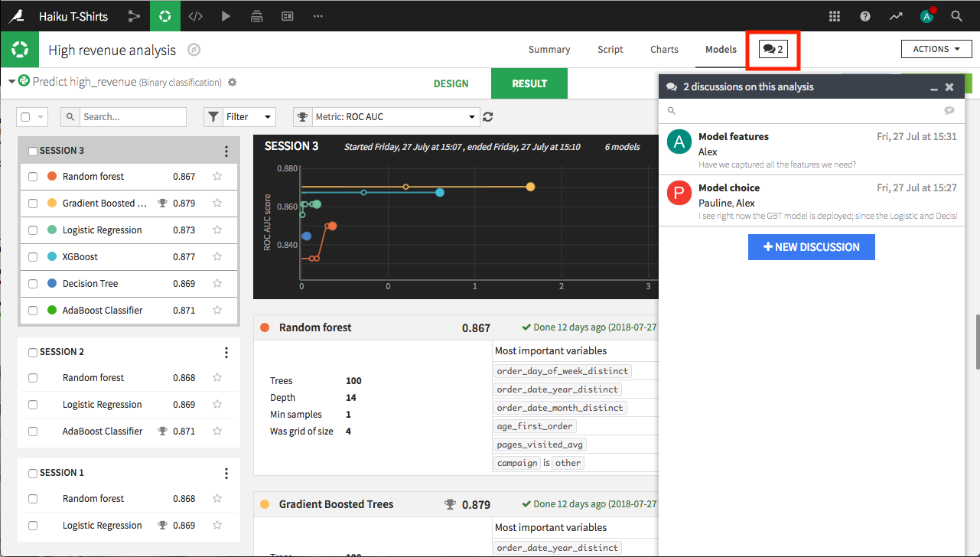Click the jobs play icon

(226, 15)
